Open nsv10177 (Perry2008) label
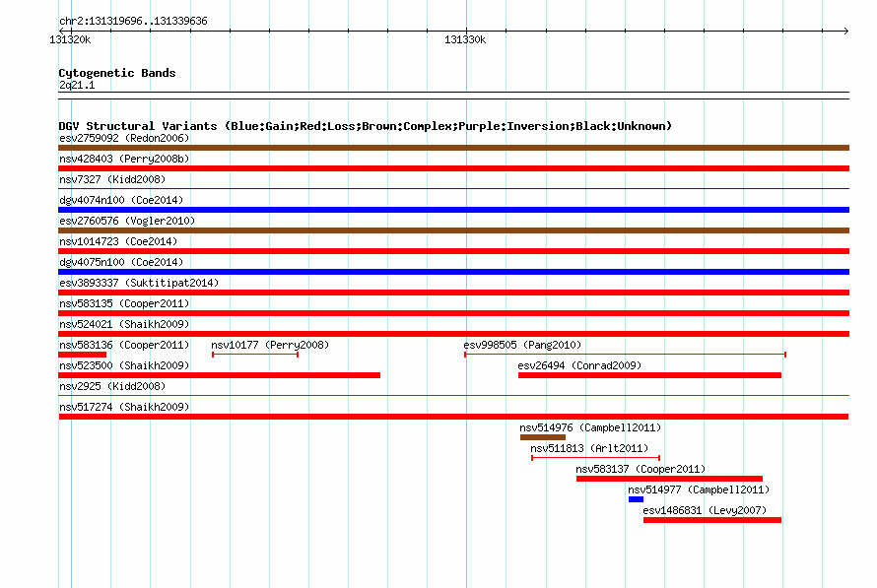The width and height of the screenshot is (877, 588). tap(270, 345)
